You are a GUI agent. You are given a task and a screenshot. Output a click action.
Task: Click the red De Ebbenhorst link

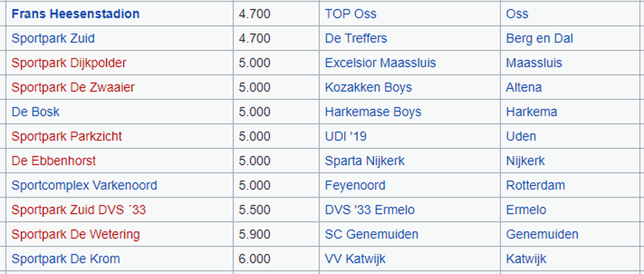click(53, 161)
